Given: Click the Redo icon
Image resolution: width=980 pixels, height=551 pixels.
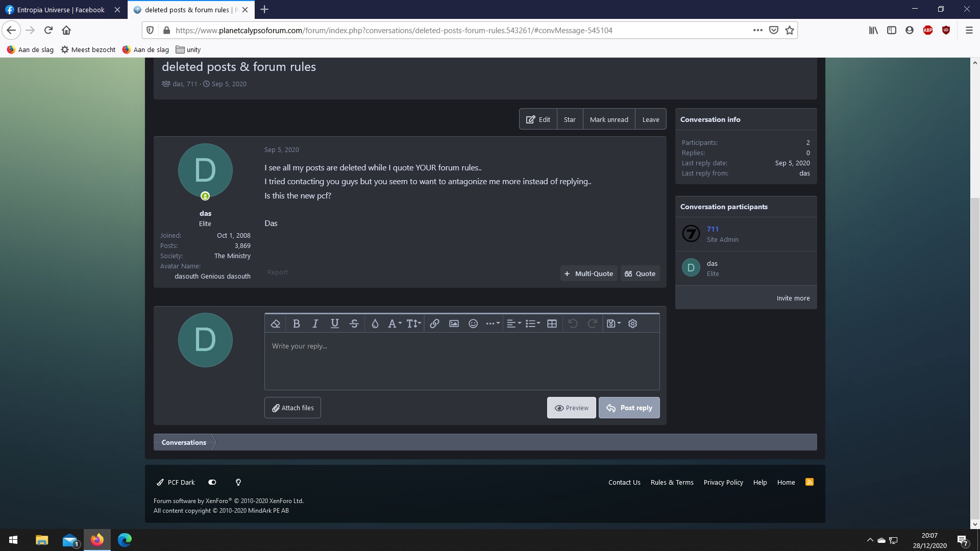Looking at the screenshot, I should (592, 323).
